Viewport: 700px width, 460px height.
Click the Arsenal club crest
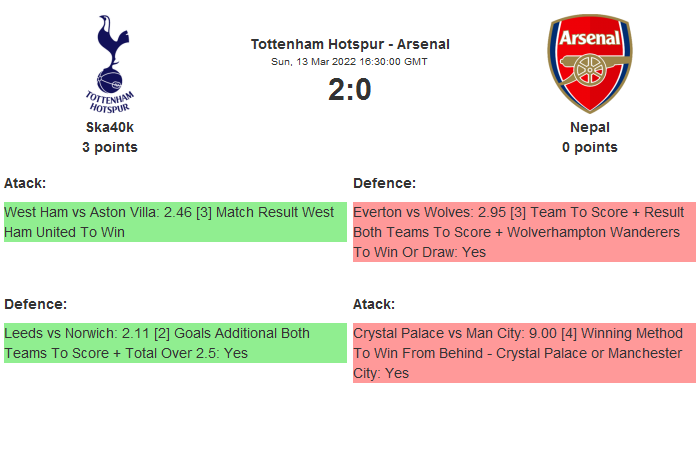tap(589, 63)
